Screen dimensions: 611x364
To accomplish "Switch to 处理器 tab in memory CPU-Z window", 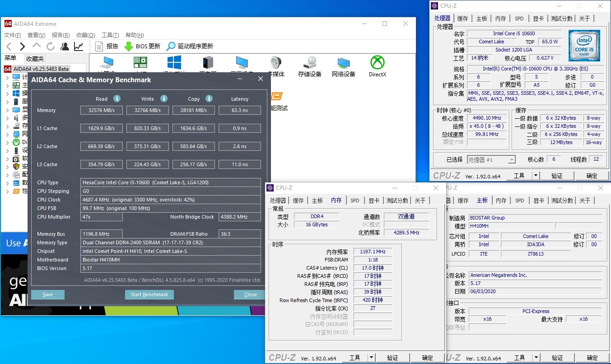I will point(278,201).
